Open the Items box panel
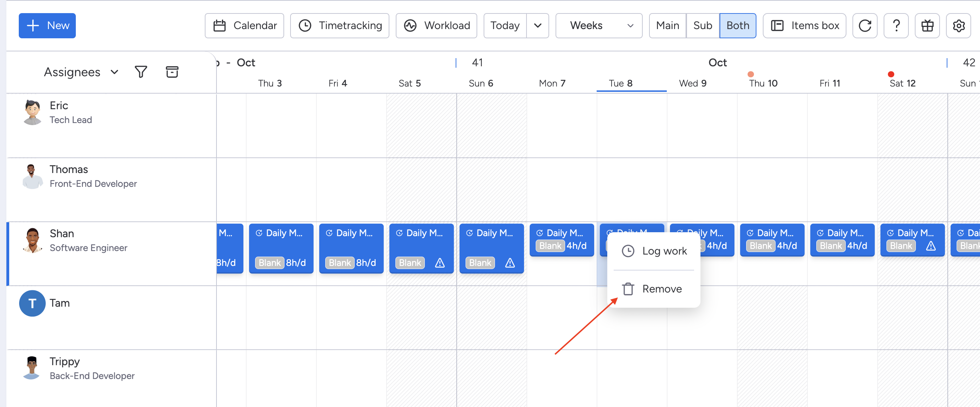The height and width of the screenshot is (407, 980). tap(804, 25)
